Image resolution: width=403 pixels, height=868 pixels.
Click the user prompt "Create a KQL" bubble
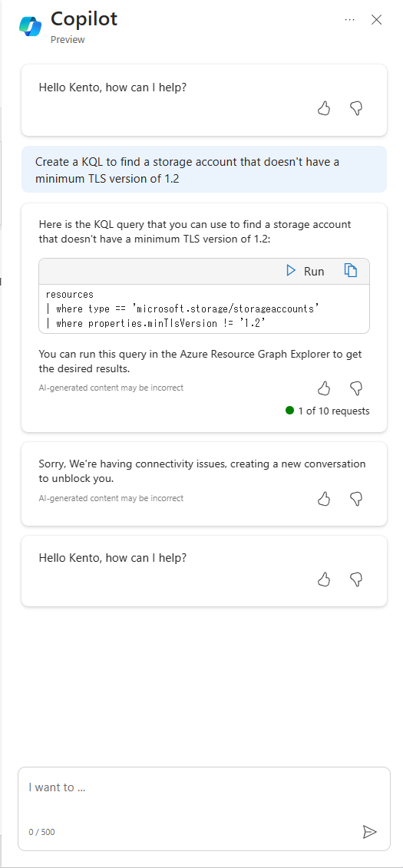click(203, 170)
